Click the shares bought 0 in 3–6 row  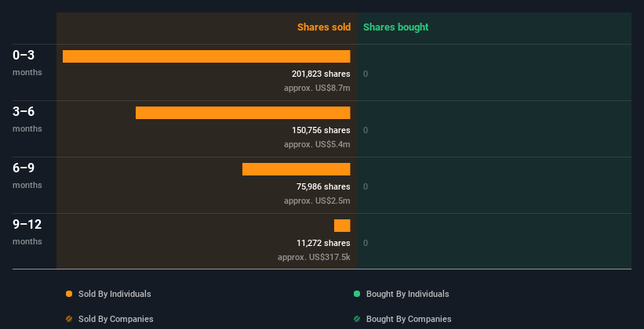(x=366, y=131)
